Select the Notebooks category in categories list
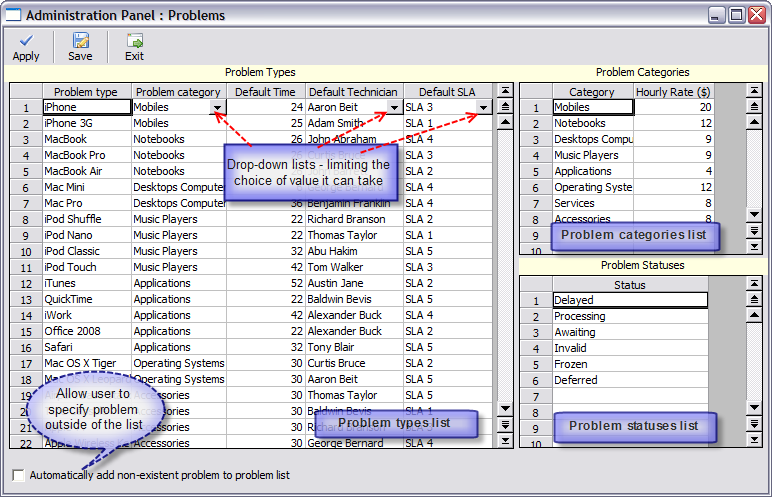Image resolution: width=772 pixels, height=497 pixels. pyautogui.click(x=593, y=123)
